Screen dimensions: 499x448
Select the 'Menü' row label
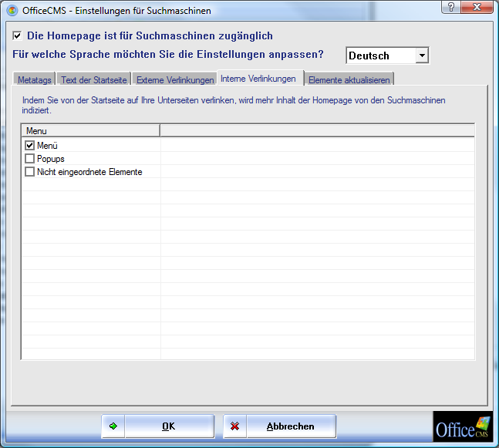47,146
